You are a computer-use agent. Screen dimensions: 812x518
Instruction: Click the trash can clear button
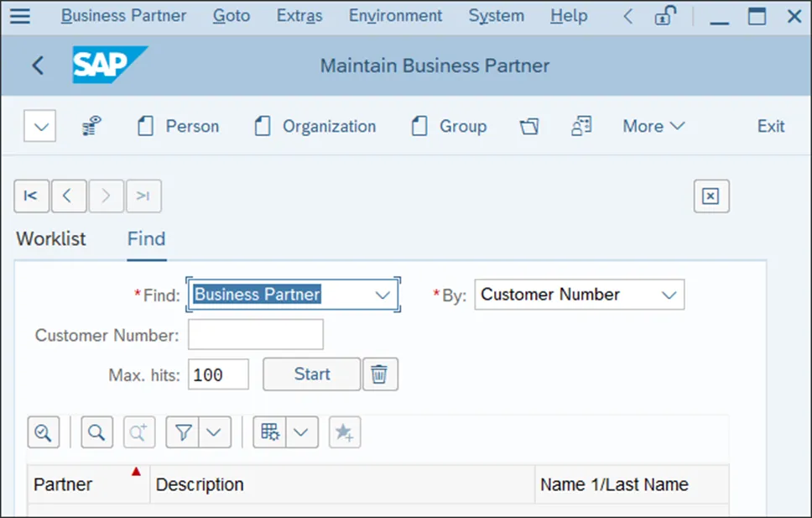tap(380, 374)
